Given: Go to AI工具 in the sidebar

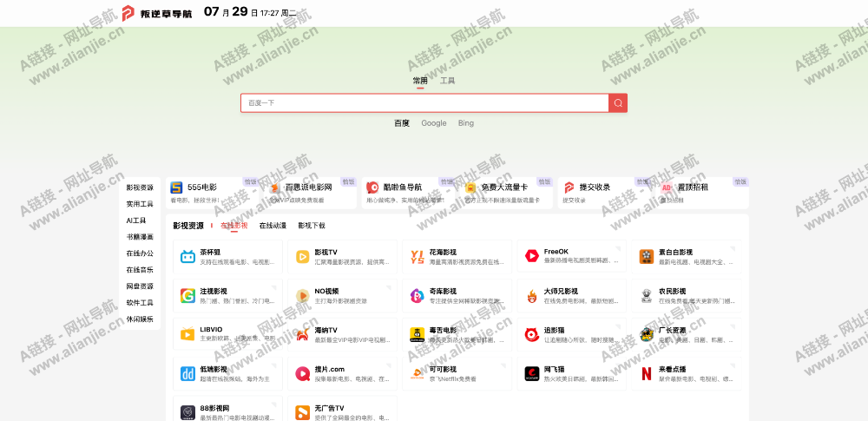Looking at the screenshot, I should coord(136,220).
